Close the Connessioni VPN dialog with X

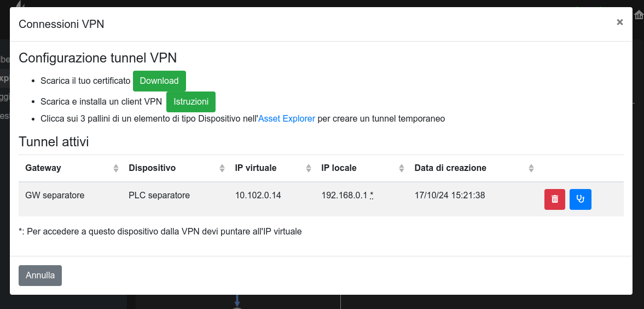click(619, 22)
